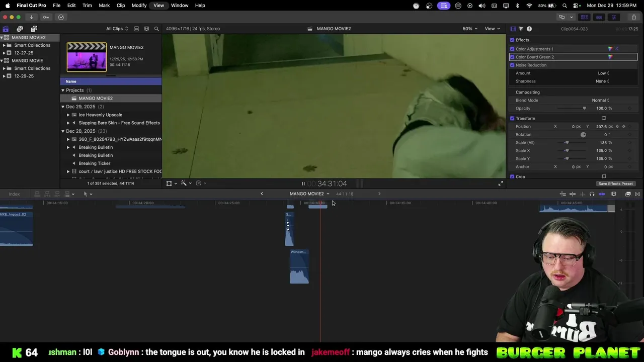Select the MANGO MOVIE2 project thumbnail

(87, 57)
